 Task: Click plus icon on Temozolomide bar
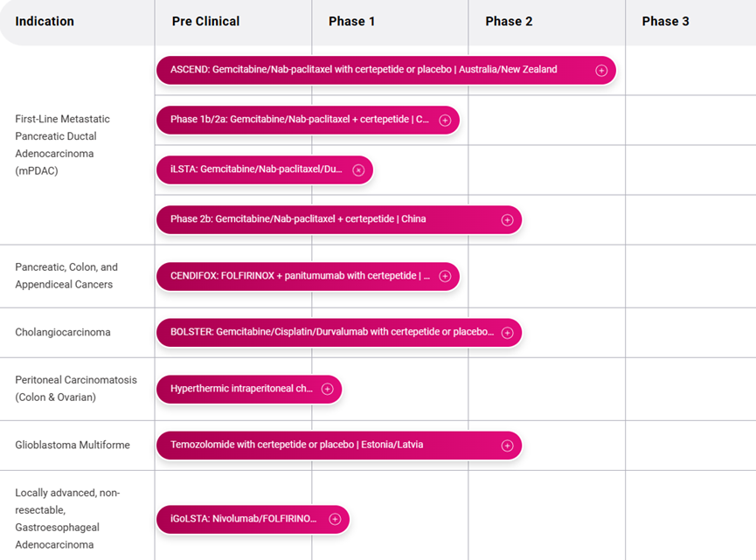coord(507,446)
